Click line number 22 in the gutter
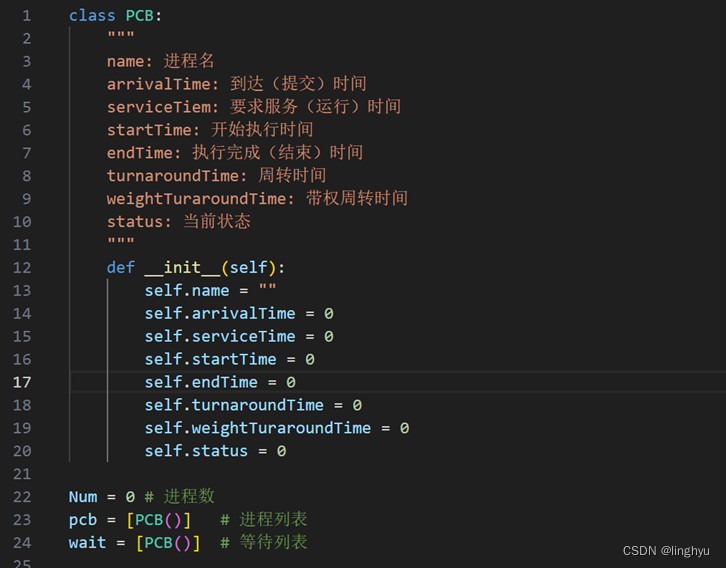The width and height of the screenshot is (726, 568). 22,497
